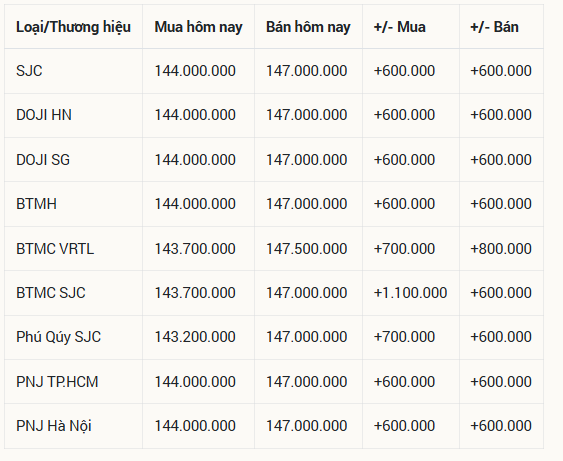
Task: Select the DOJI SG row label
Action: (x=43, y=160)
